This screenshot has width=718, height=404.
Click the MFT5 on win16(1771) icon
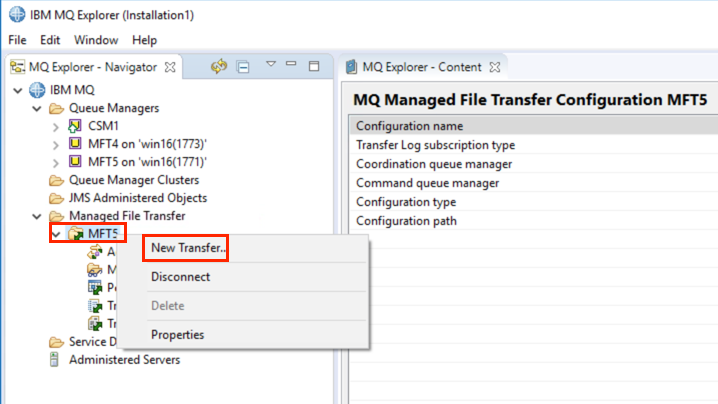coord(75,161)
